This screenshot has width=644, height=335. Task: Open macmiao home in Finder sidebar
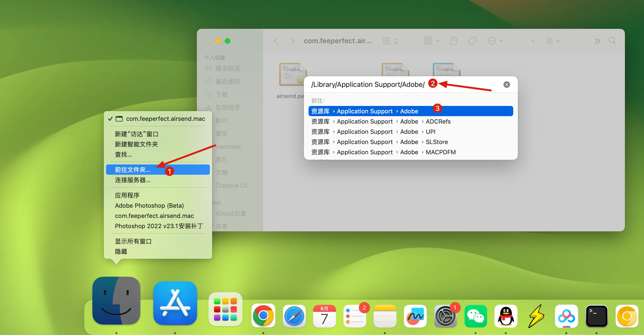click(x=228, y=147)
